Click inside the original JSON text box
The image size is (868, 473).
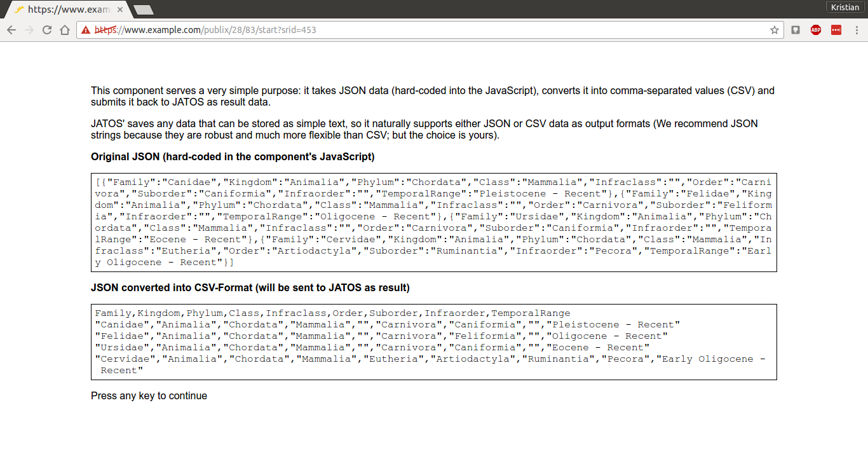click(433, 222)
